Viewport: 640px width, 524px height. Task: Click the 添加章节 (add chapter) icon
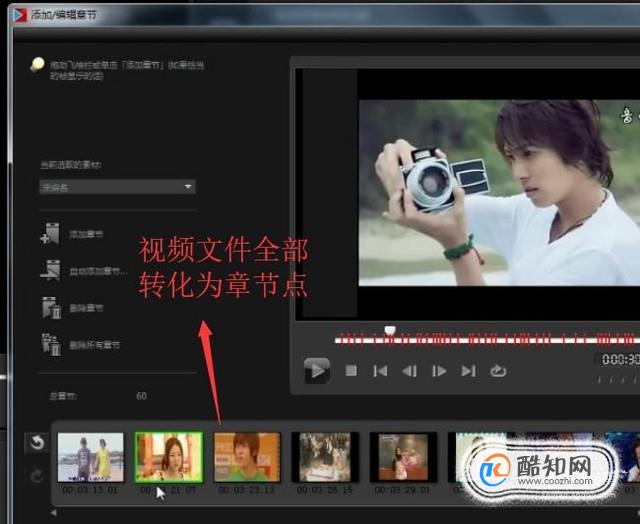(50, 234)
